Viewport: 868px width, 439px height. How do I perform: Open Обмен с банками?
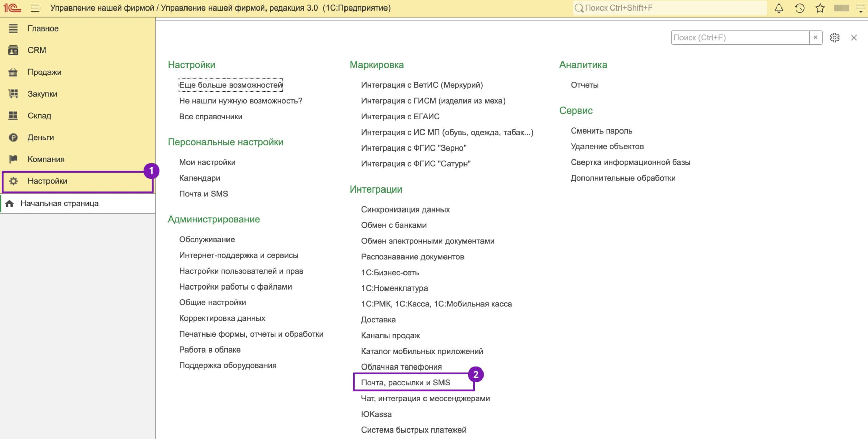pyautogui.click(x=394, y=225)
